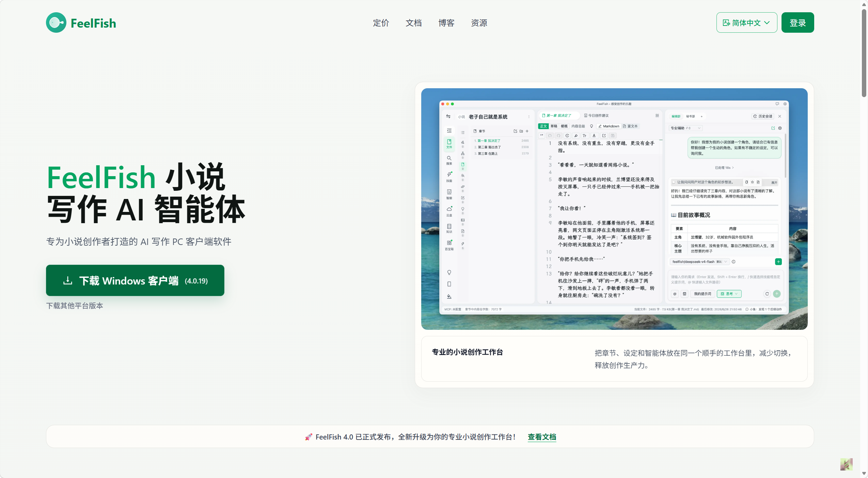The width and height of the screenshot is (868, 478).
Task: Click the scrollbar down arrow
Action: (x=864, y=474)
